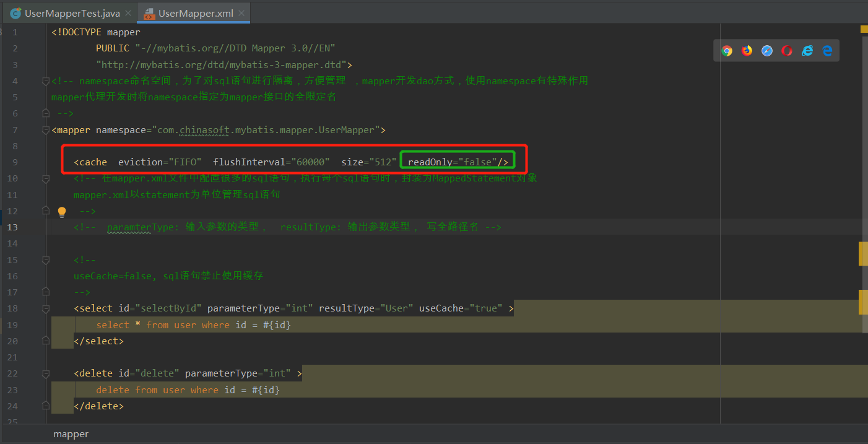Collapse the delete statement fold
Screen dimensions: 868x444
pyautogui.click(x=45, y=373)
